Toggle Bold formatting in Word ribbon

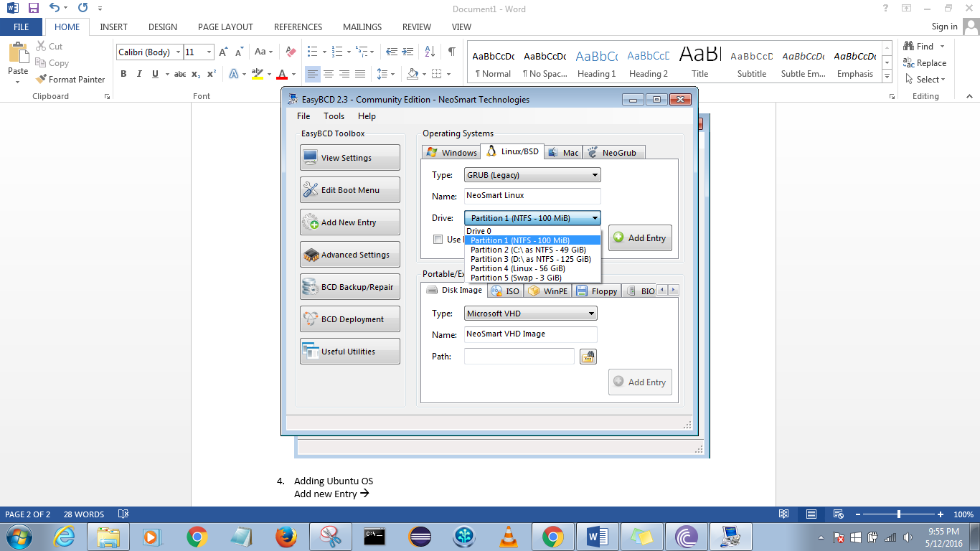[123, 74]
